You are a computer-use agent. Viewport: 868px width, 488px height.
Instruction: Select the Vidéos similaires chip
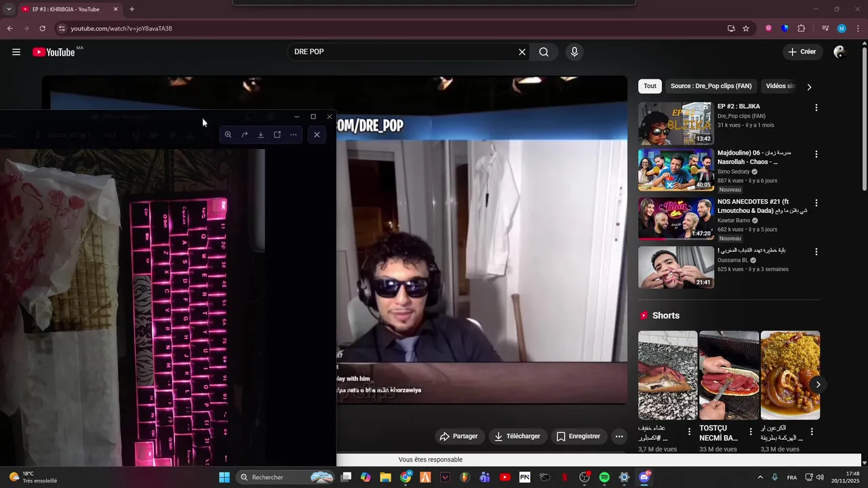click(780, 86)
